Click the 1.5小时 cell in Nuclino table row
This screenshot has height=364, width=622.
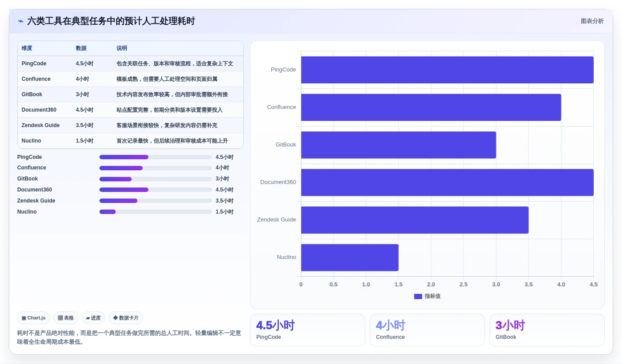(84, 141)
